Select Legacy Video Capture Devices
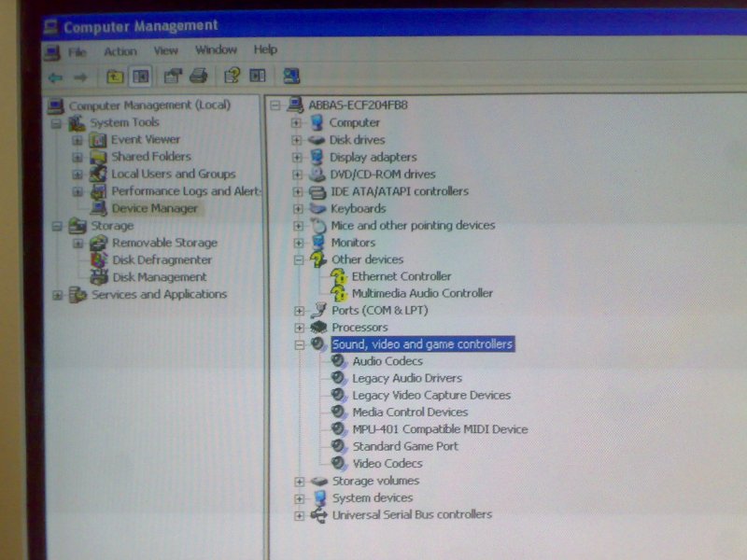This screenshot has height=560, width=747. [431, 395]
